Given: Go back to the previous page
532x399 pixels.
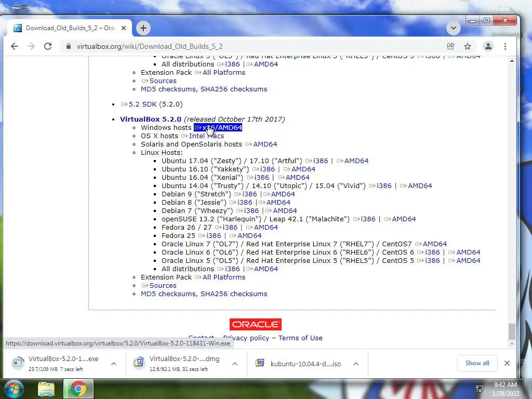Looking at the screenshot, I should point(14,46).
